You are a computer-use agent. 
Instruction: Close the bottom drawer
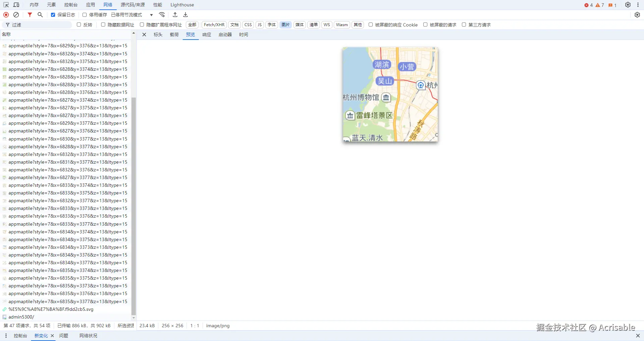[638, 336]
